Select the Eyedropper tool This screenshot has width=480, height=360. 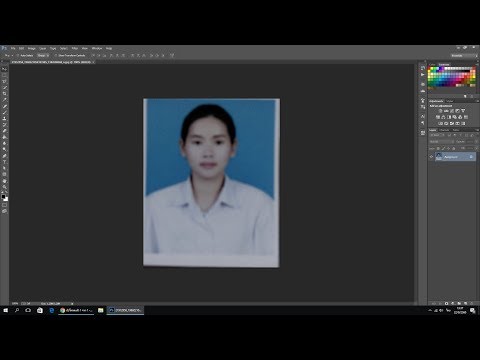pos(4,100)
